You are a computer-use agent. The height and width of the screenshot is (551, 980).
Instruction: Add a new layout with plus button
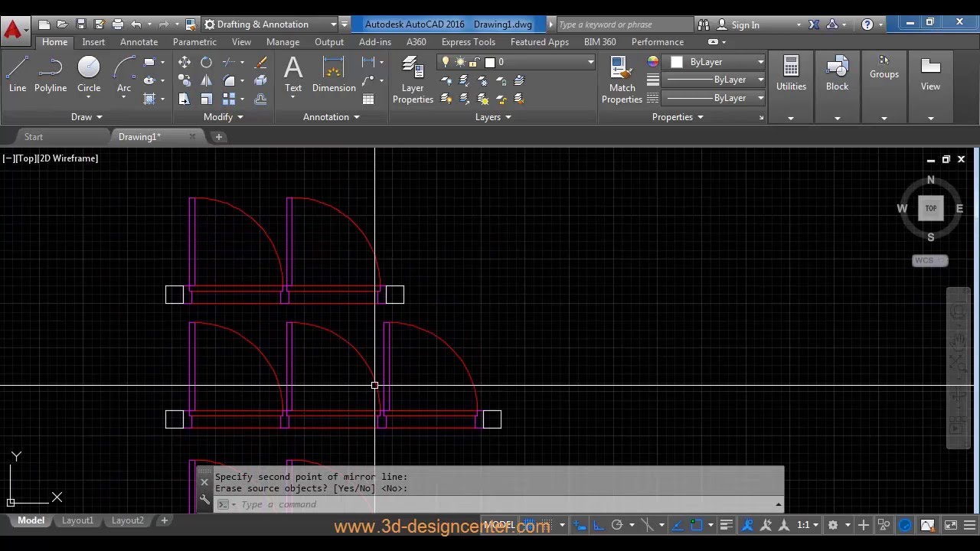tap(164, 520)
